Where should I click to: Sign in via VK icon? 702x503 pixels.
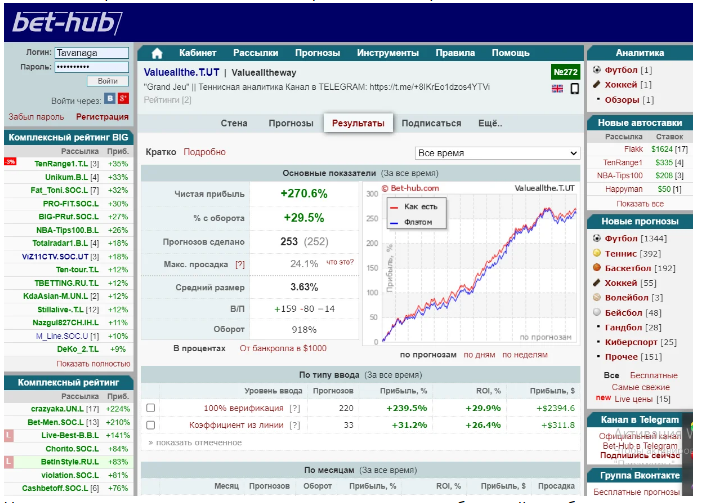tap(107, 98)
